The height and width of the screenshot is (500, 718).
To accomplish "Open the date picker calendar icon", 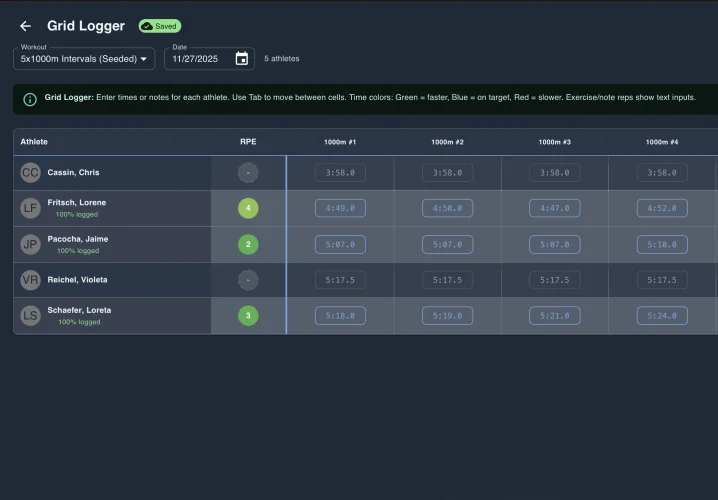I will (x=241, y=59).
